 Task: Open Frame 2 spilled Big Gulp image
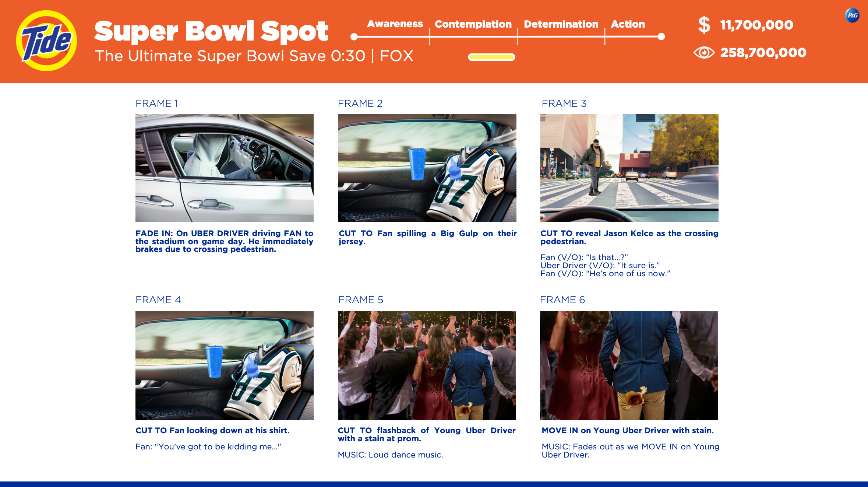(x=427, y=168)
